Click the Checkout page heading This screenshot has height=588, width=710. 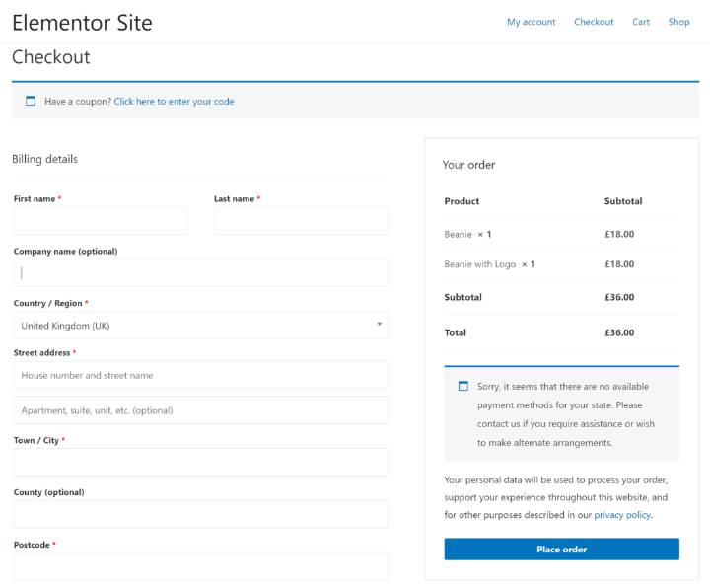coord(51,57)
